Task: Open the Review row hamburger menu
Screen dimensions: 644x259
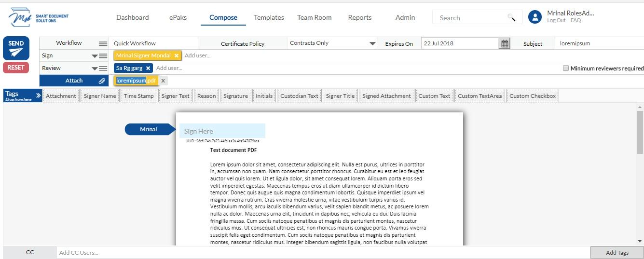Action: (x=103, y=68)
